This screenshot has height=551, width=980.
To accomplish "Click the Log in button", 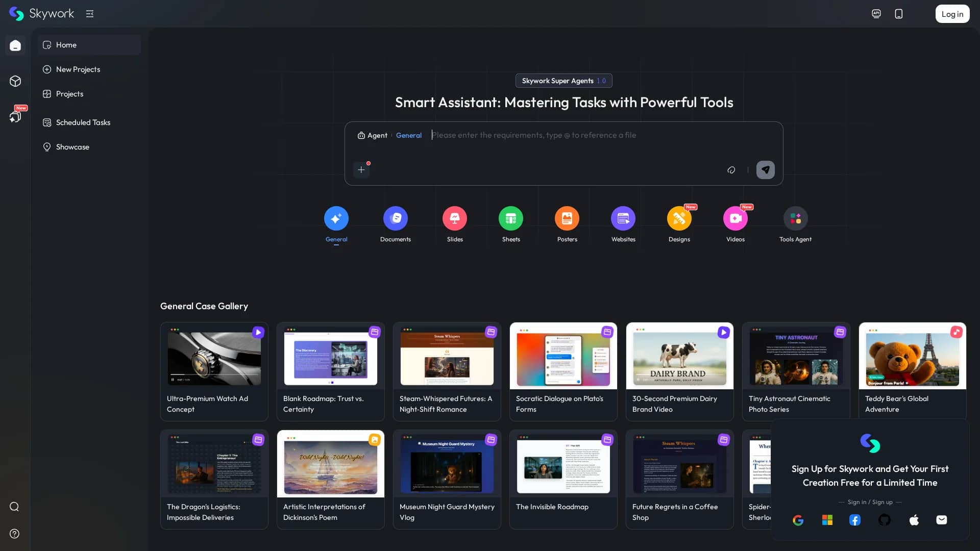I will [952, 14].
